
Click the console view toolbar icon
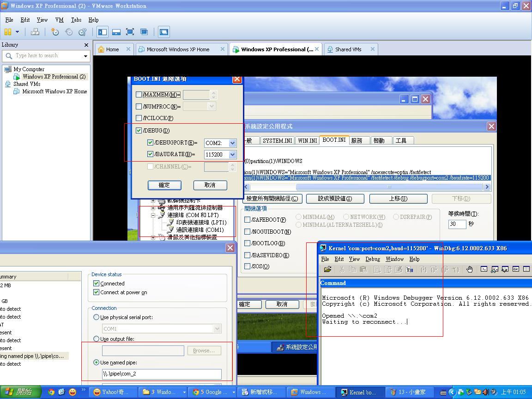(163, 32)
